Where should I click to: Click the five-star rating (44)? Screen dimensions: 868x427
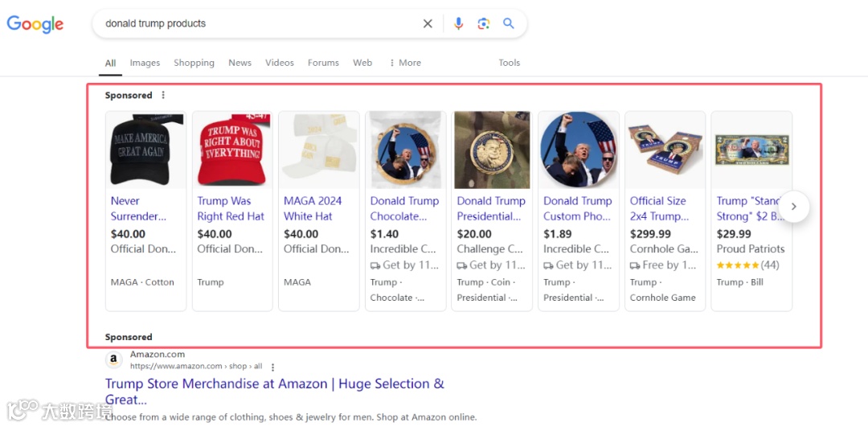click(748, 265)
